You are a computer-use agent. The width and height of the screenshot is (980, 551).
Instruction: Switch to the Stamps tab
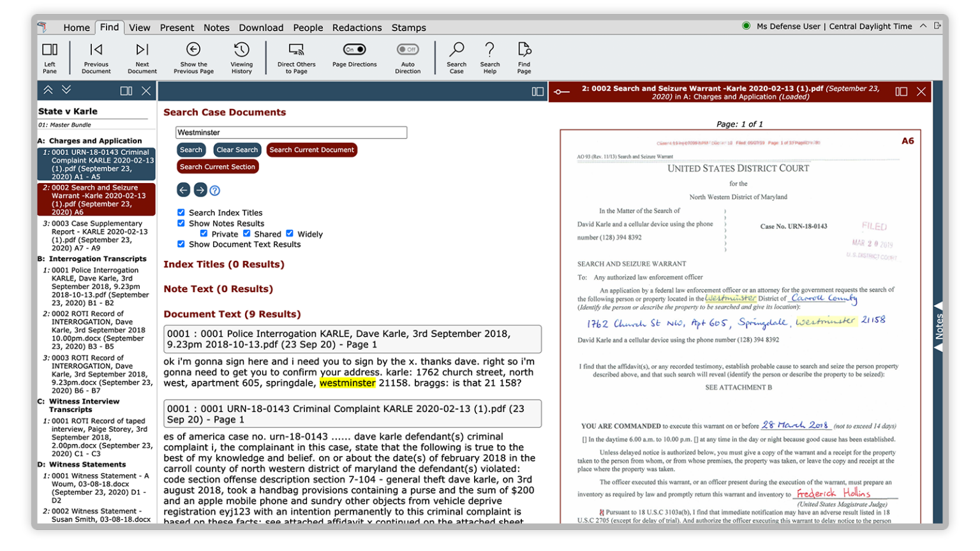tap(408, 27)
